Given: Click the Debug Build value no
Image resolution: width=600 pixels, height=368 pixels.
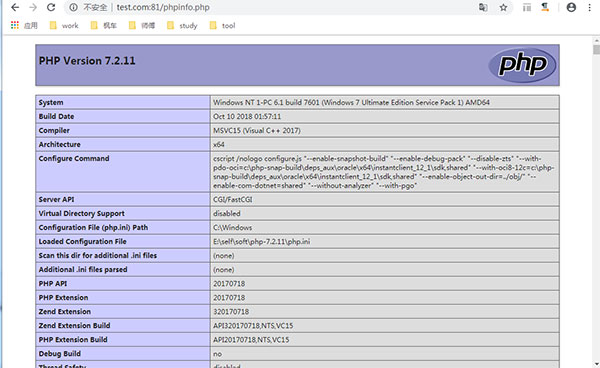Looking at the screenshot, I should (217, 354).
